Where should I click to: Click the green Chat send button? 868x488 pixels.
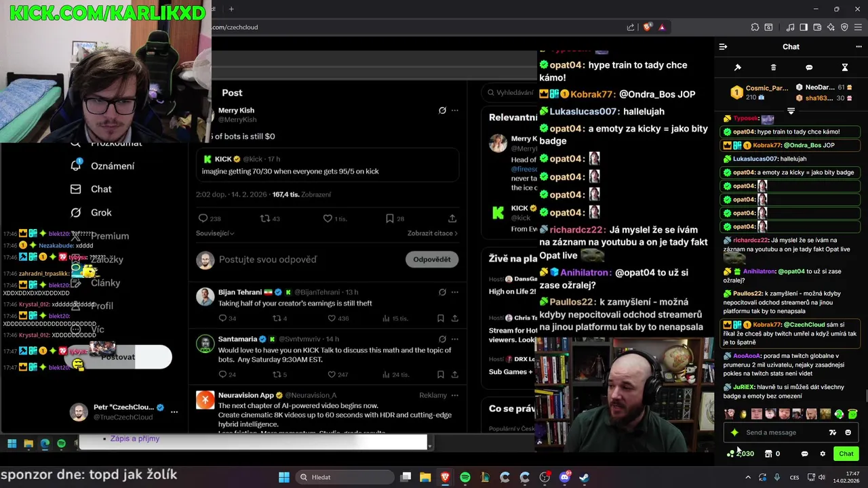pos(846,453)
